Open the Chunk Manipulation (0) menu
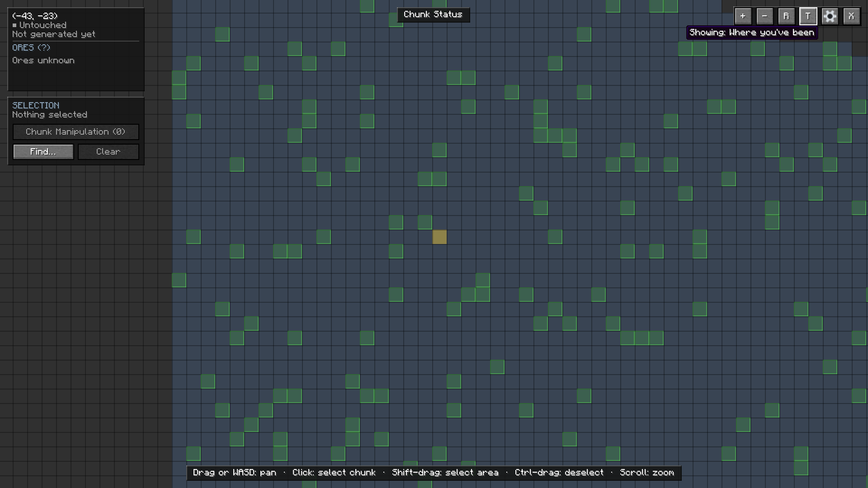The width and height of the screenshot is (868, 488). [x=76, y=132]
